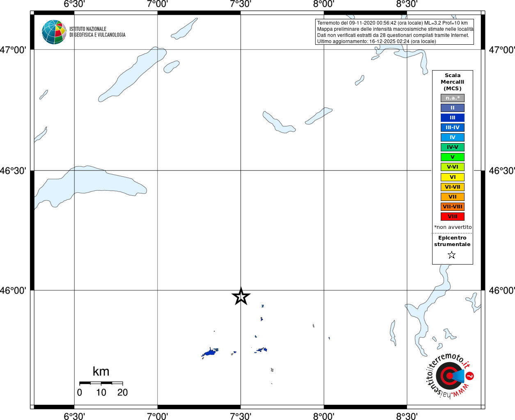The height and width of the screenshot is (420, 515).
Task: Select the V green legend swatch
Action: pos(453,157)
